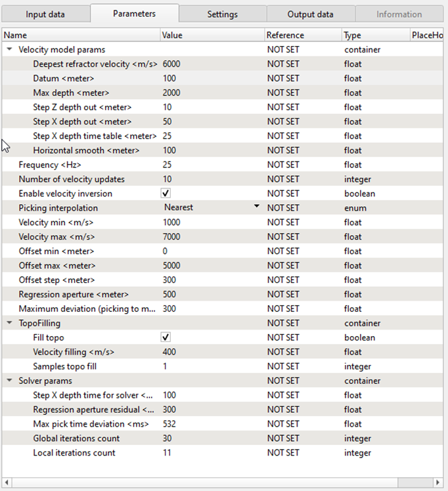Collapse the Velocity model params group

(x=9, y=49)
